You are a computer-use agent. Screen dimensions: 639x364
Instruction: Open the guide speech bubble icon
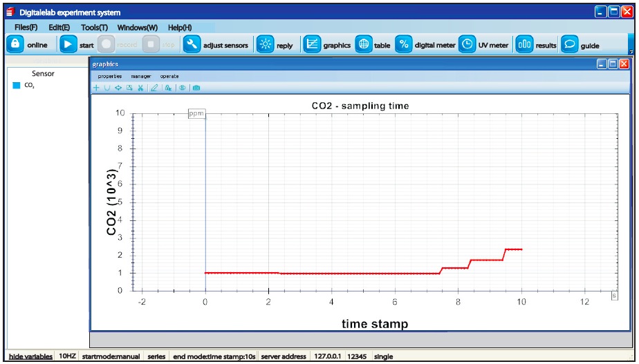569,45
